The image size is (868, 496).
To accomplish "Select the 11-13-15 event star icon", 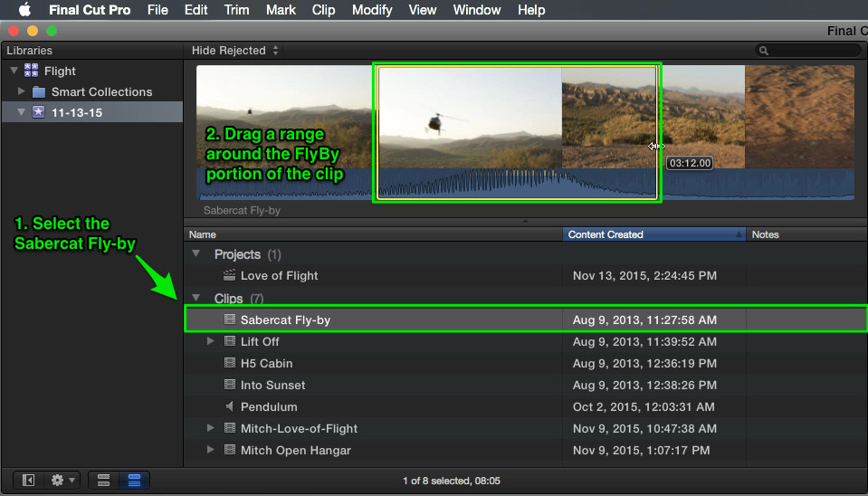I will click(38, 112).
